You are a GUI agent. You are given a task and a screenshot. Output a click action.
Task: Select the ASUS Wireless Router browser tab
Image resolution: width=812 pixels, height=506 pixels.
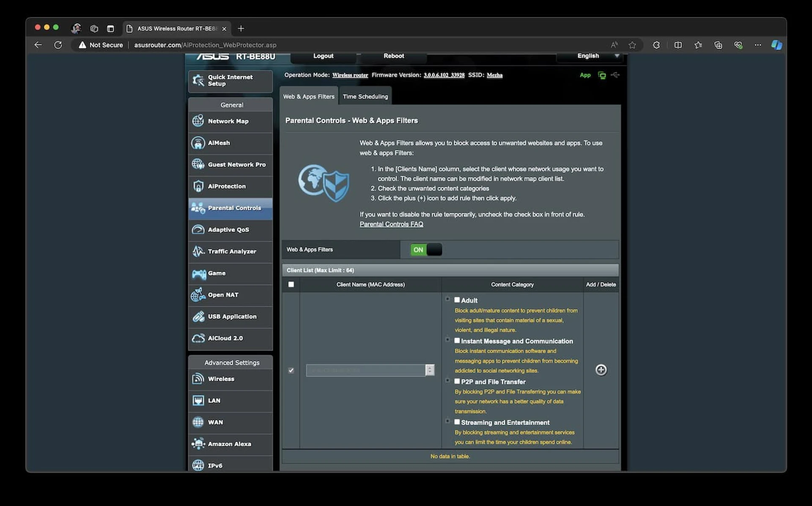[x=177, y=28]
